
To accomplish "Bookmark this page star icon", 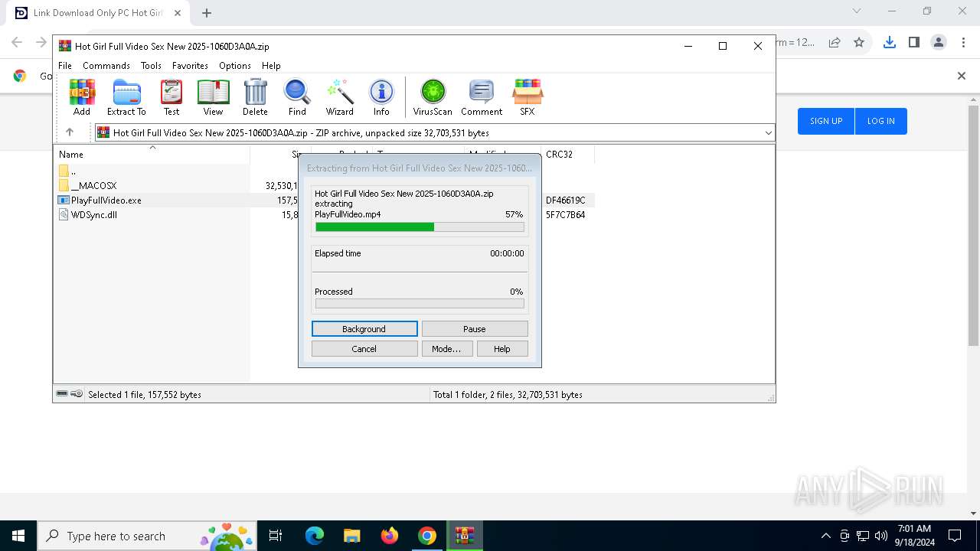I will click(859, 42).
